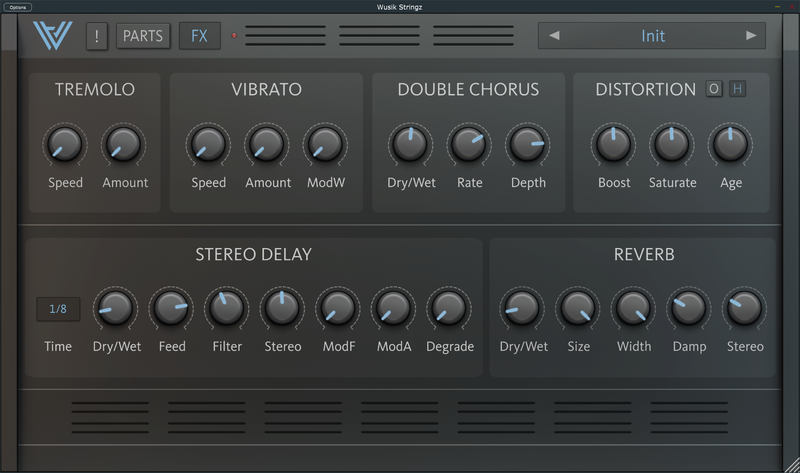Switch to the FX page
800x473 pixels.
point(199,36)
